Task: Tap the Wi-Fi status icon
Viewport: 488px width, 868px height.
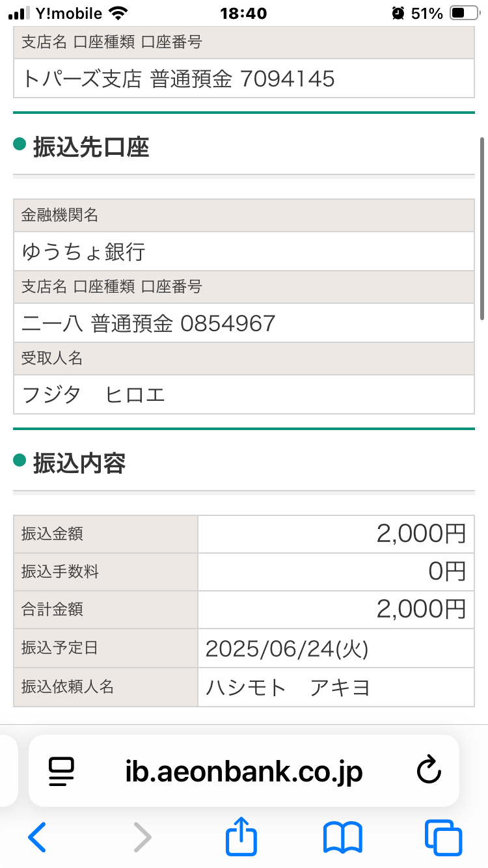Action: 119,13
